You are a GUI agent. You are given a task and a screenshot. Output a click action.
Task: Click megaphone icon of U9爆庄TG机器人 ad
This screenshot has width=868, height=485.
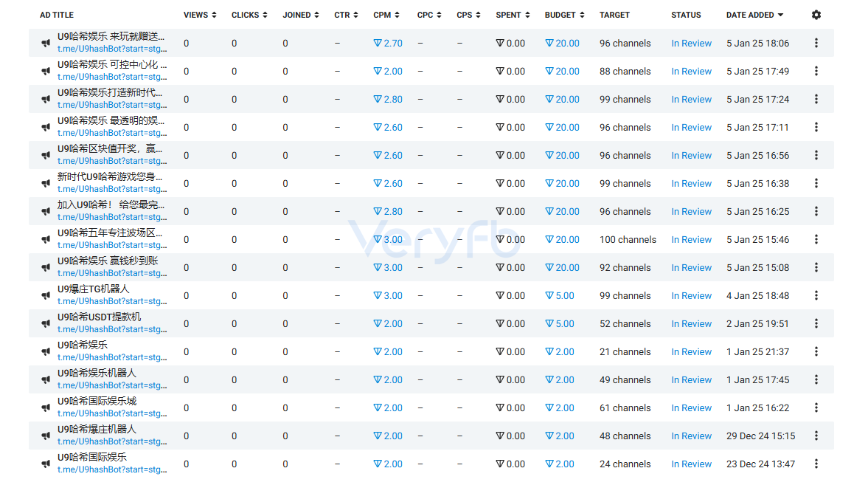pyautogui.click(x=46, y=295)
